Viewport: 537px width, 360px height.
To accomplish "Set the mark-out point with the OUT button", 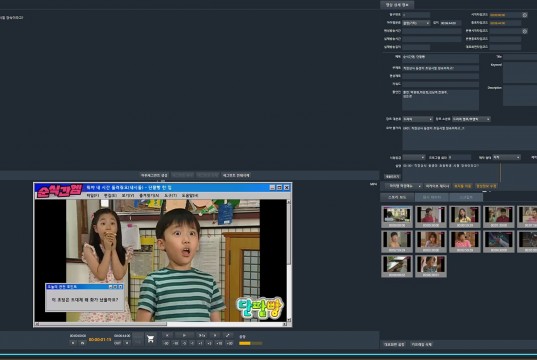I will [117, 343].
